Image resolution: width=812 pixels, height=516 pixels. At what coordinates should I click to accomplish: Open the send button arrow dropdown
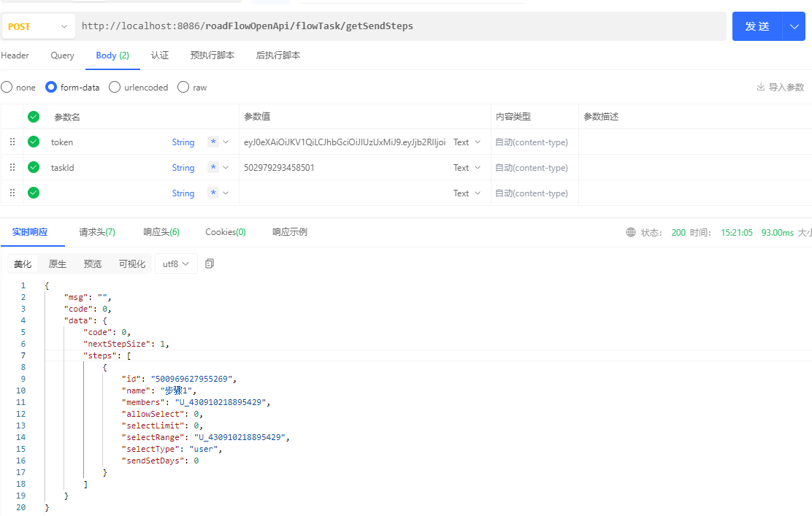pos(794,26)
